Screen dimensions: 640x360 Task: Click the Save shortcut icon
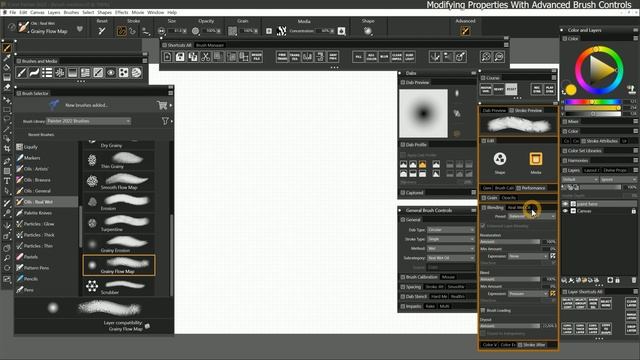[180, 57]
